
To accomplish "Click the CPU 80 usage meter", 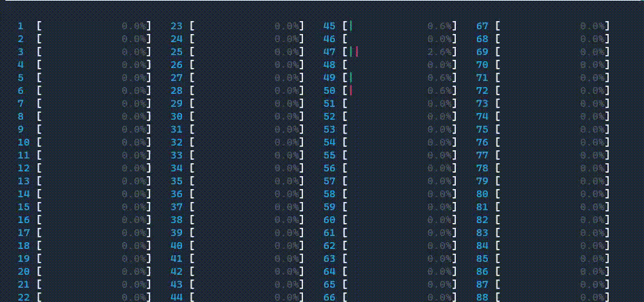I will pos(552,194).
